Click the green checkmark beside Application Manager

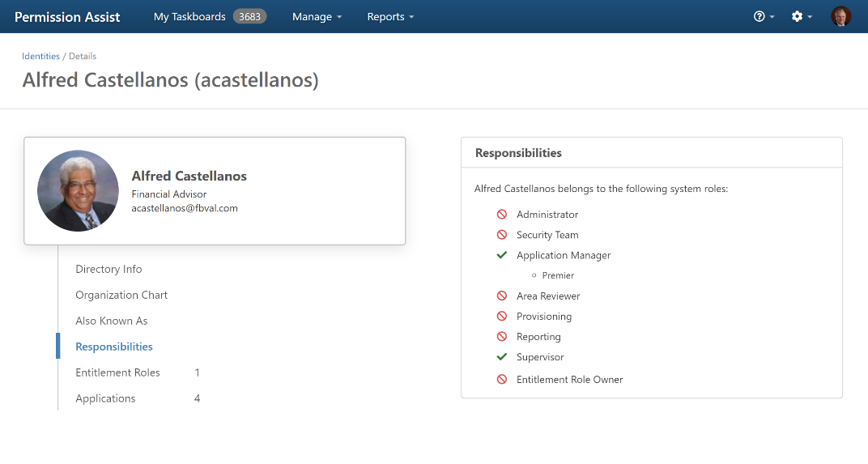click(x=502, y=255)
